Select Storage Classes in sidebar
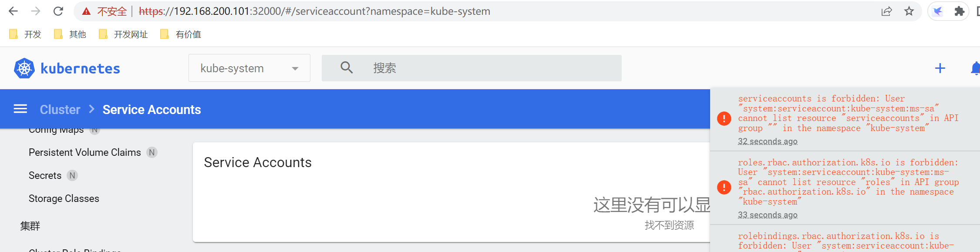 64,198
